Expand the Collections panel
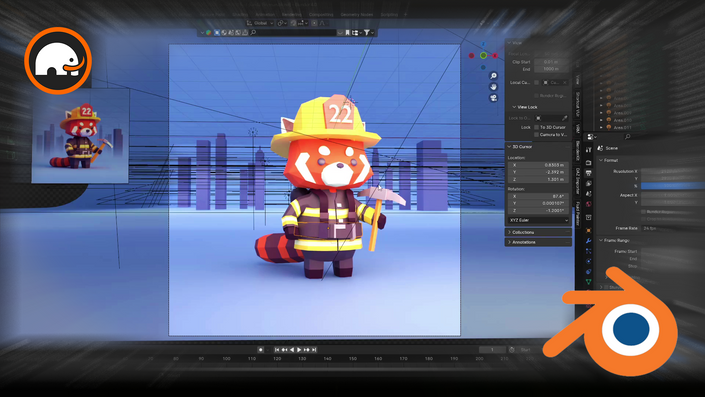 (538, 232)
